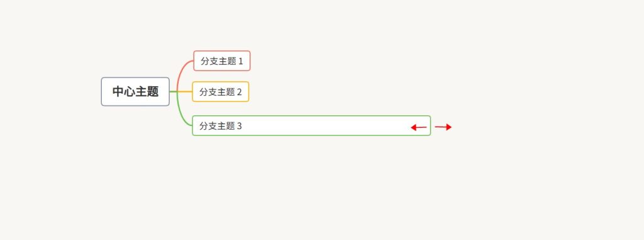This screenshot has width=644, height=240.
Task: Click the yellow connector line to branch 2
Action: 185,91
